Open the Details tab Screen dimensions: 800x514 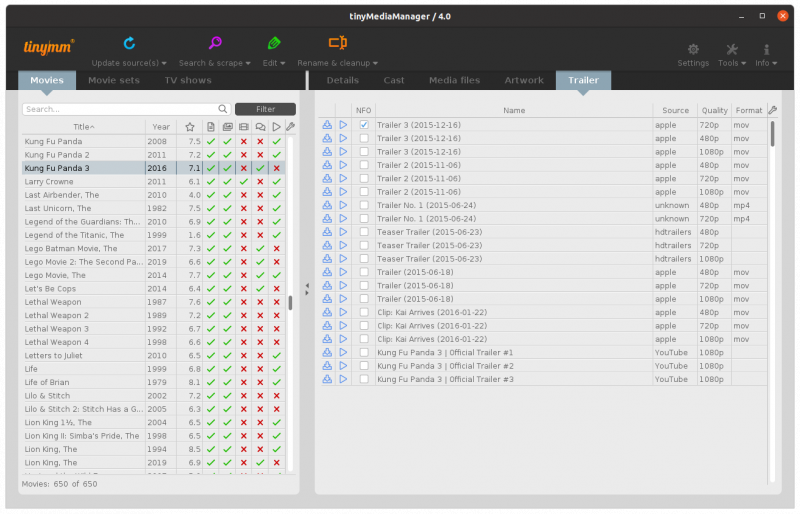coord(343,80)
